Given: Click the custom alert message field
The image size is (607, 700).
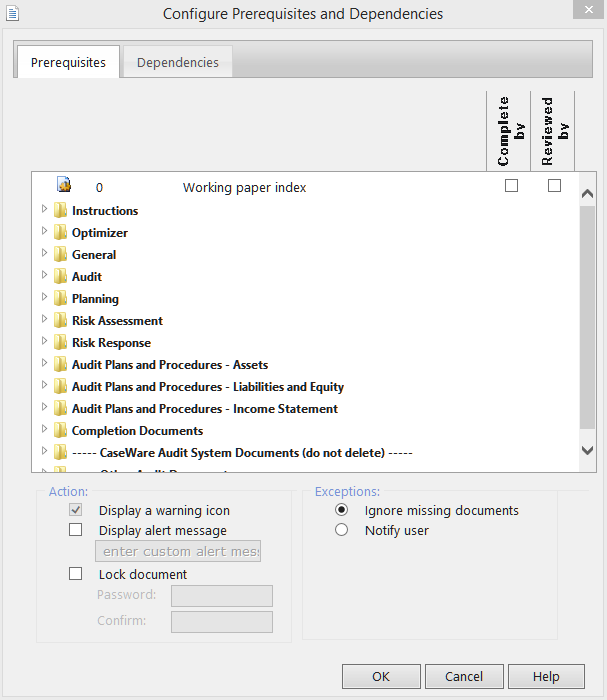Looking at the screenshot, I should pos(178,551).
